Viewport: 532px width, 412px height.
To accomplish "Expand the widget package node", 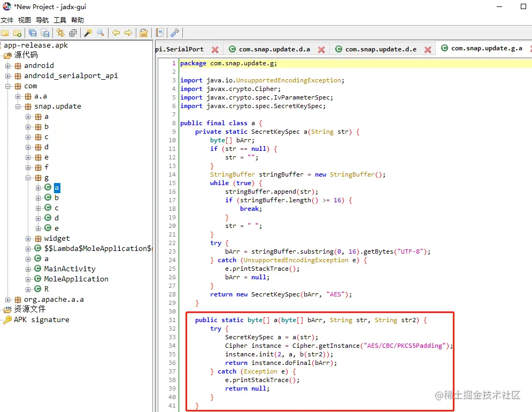I will coord(28,239).
